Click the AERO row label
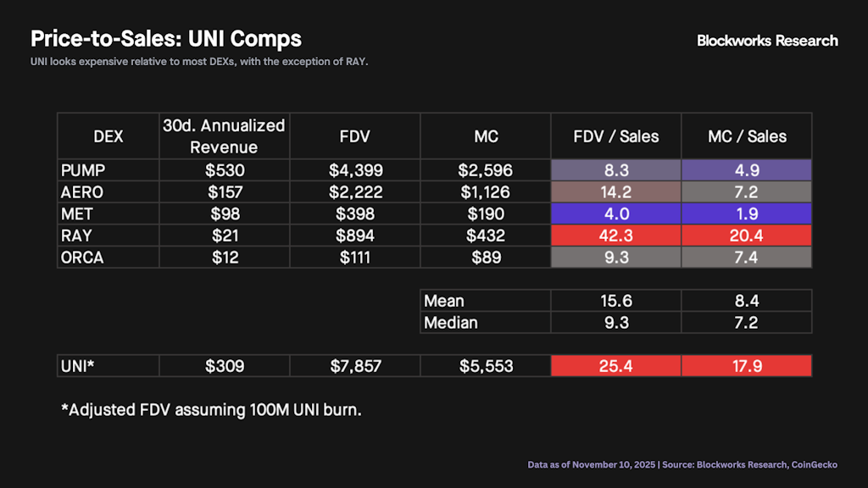Image resolution: width=868 pixels, height=488 pixels. (x=82, y=192)
